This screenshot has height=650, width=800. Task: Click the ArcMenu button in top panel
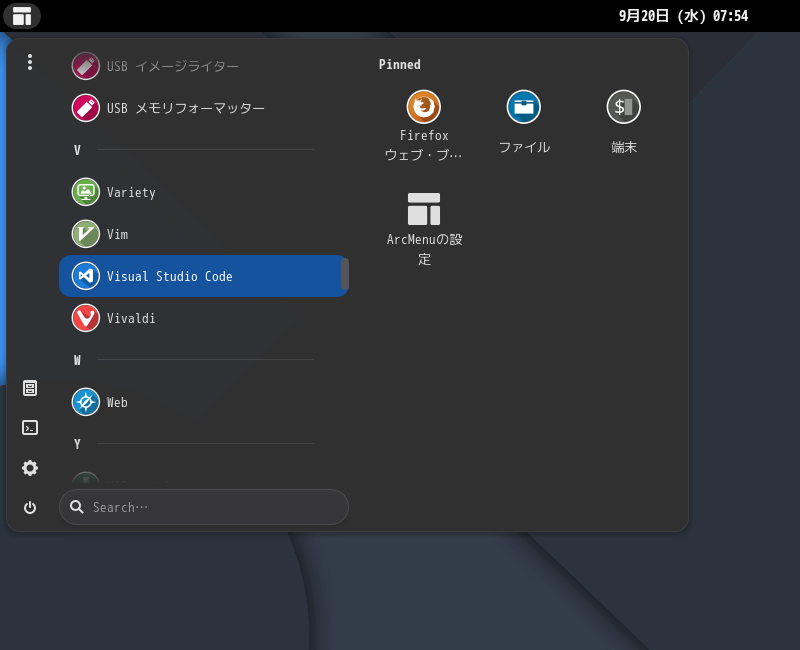[22, 16]
